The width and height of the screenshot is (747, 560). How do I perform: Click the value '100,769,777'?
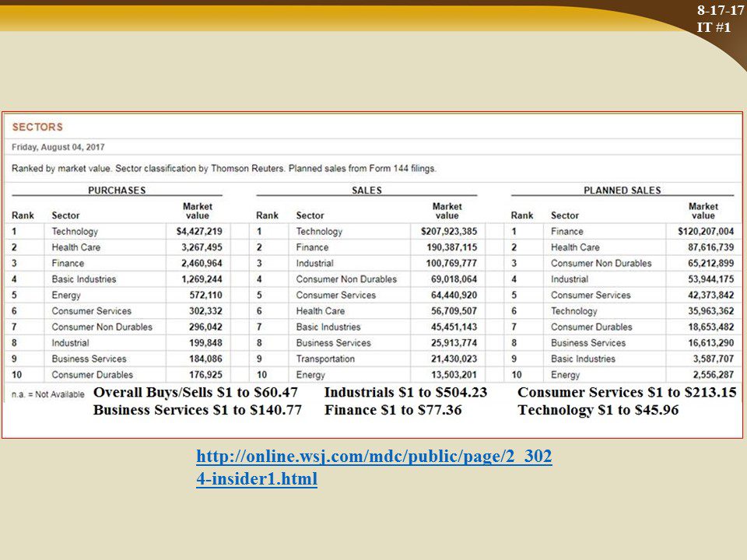[451, 264]
